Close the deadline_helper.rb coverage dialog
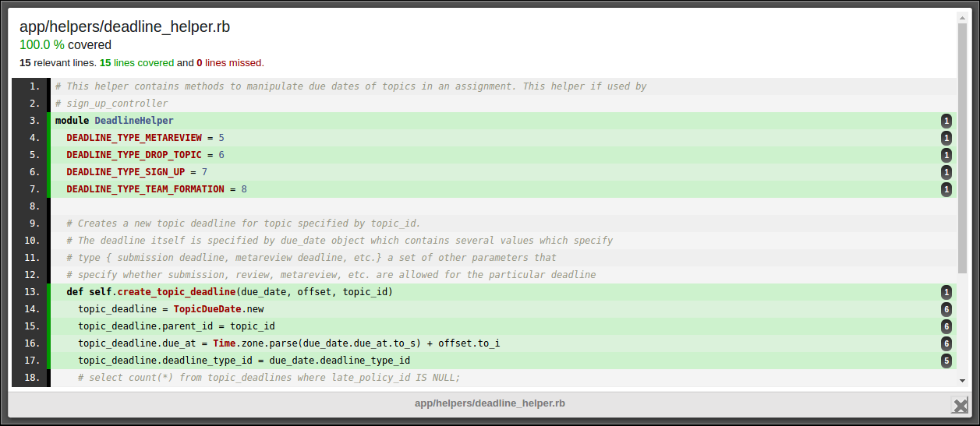 click(960, 405)
